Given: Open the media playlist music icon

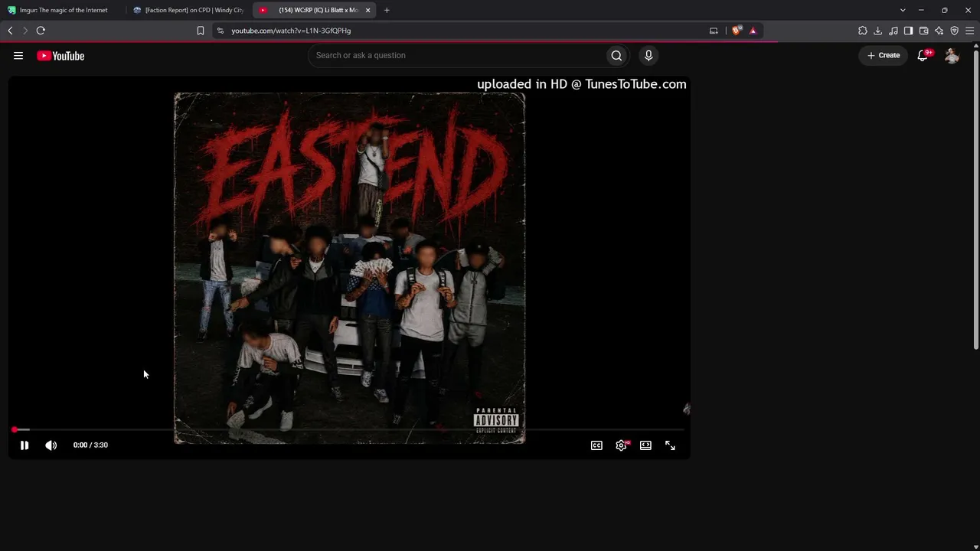Looking at the screenshot, I should pos(893,31).
